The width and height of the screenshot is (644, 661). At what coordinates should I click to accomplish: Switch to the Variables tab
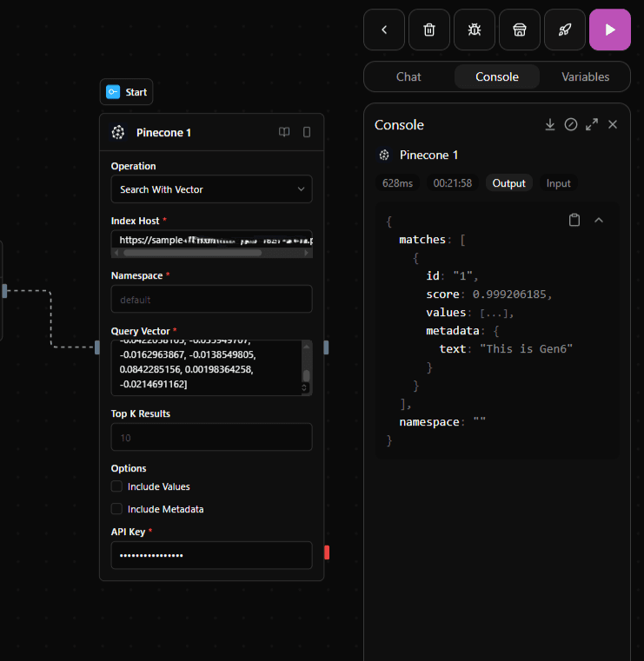point(585,76)
